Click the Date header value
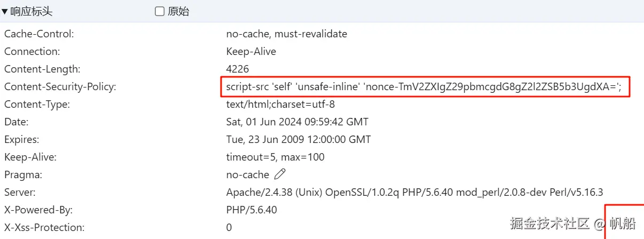The height and width of the screenshot is (239, 644). 297,122
